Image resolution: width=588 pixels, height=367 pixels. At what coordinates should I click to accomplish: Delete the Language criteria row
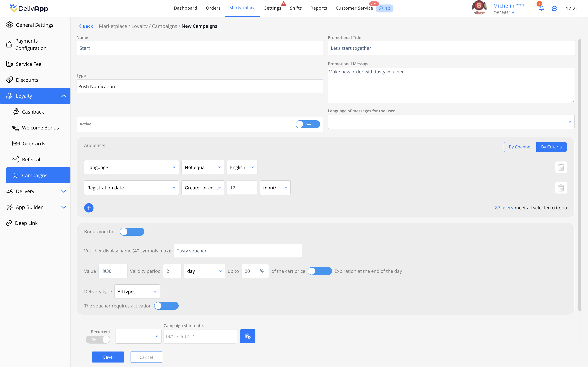(561, 167)
